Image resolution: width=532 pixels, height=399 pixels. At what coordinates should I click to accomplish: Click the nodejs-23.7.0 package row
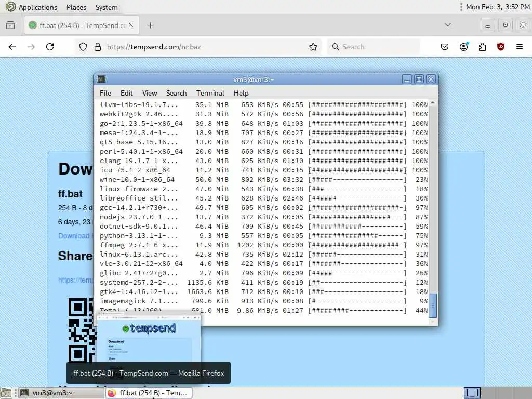pos(263,217)
